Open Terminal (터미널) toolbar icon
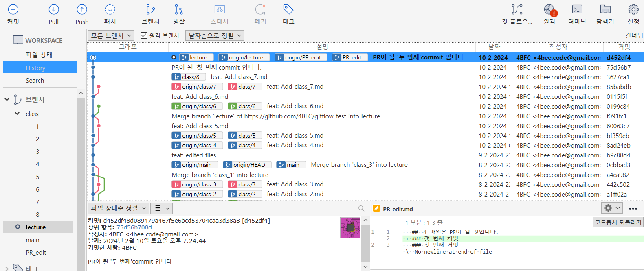 point(577,9)
